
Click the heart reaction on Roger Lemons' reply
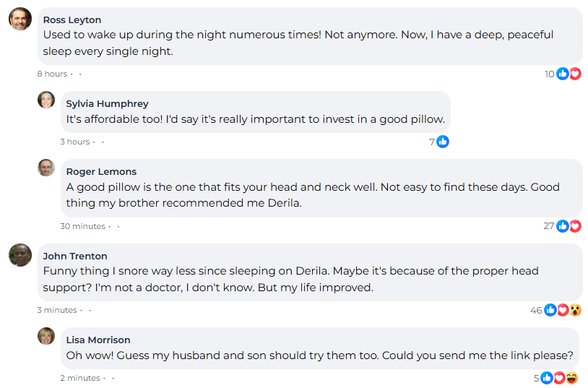(575, 226)
